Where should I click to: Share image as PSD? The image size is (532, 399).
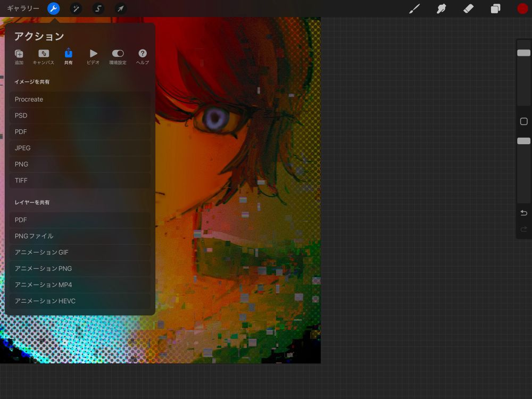pyautogui.click(x=80, y=115)
